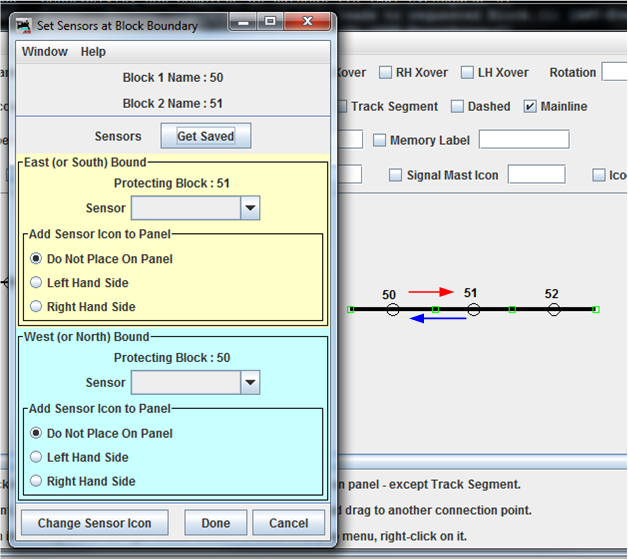Uncheck the Mainline checkbox
This screenshot has height=560, width=628.
[530, 106]
